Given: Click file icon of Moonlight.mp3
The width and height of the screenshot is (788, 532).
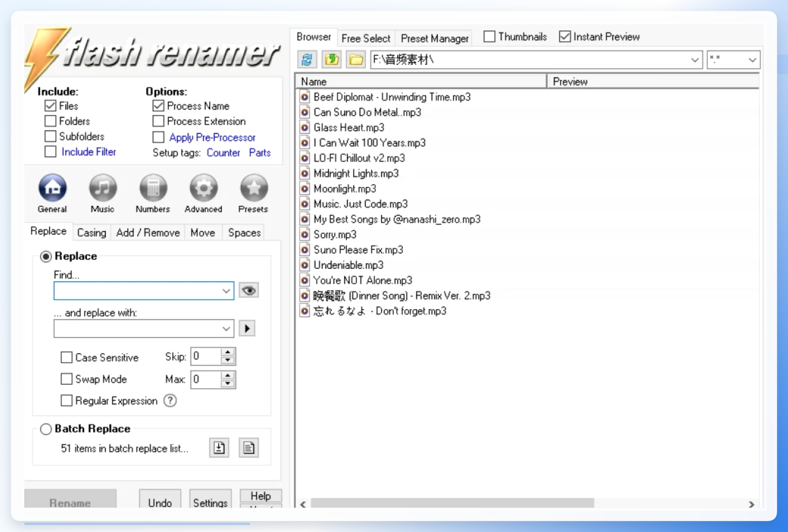Looking at the screenshot, I should 305,189.
